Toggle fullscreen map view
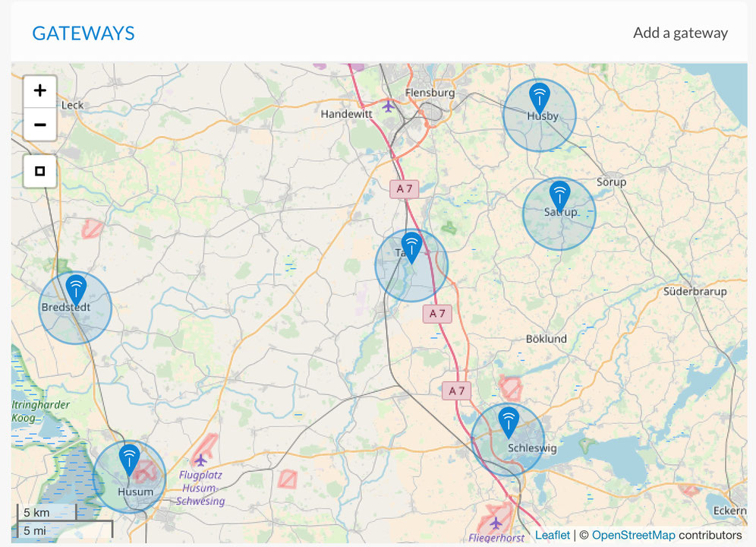The height and width of the screenshot is (547, 756). tap(40, 172)
